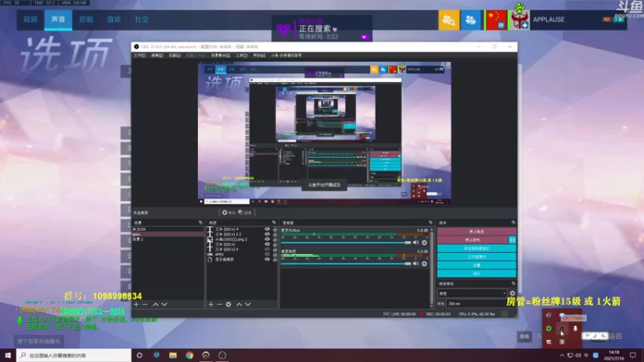
Task: Open 视图(V) menu in OBS
Action: point(175,56)
